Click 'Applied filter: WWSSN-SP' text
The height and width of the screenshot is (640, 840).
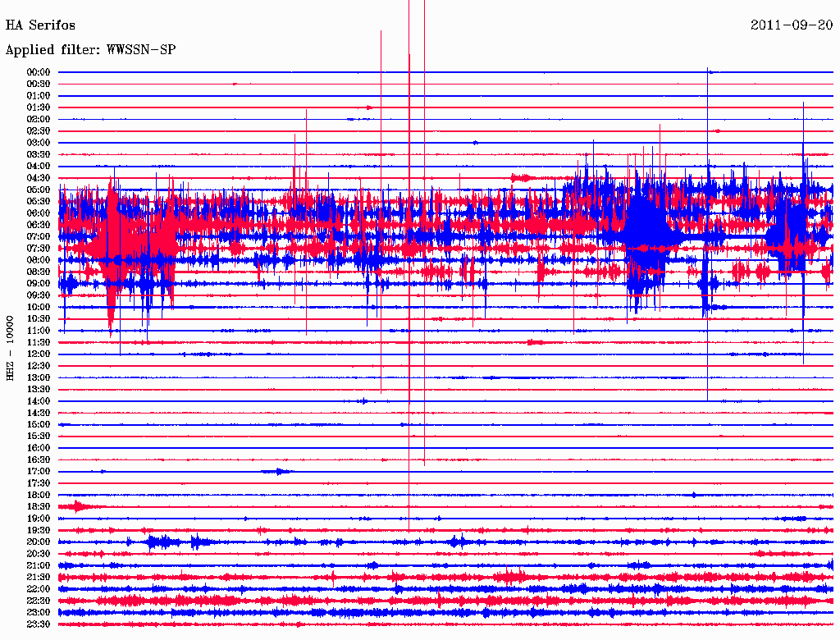(90, 50)
